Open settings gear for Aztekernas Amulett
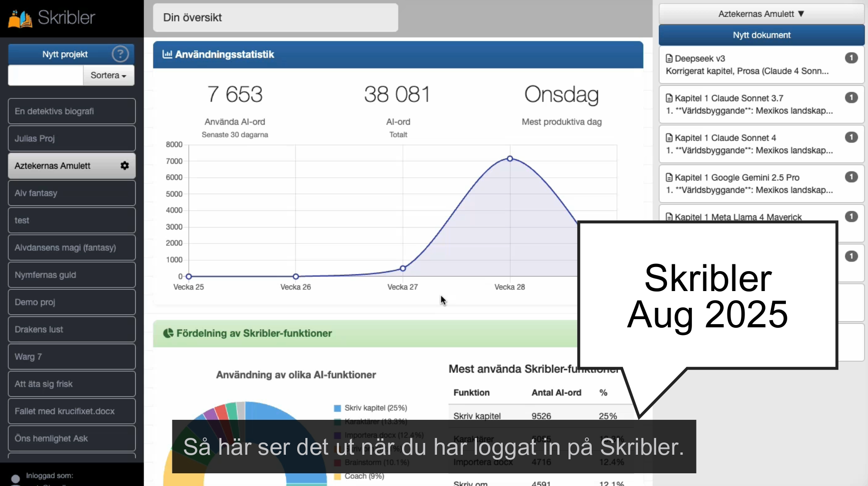Image resolution: width=868 pixels, height=486 pixels. tap(125, 165)
